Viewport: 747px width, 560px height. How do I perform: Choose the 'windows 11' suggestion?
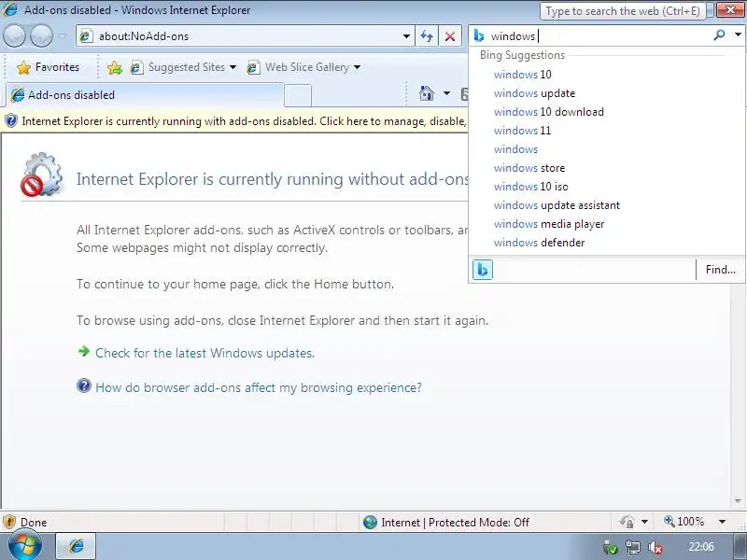522,131
